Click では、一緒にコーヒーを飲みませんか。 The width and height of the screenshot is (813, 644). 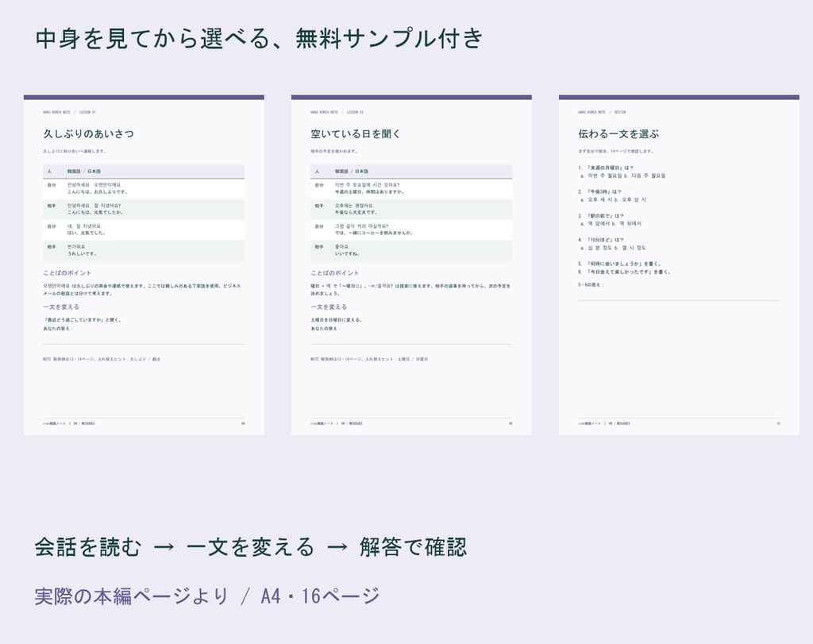[x=374, y=233]
